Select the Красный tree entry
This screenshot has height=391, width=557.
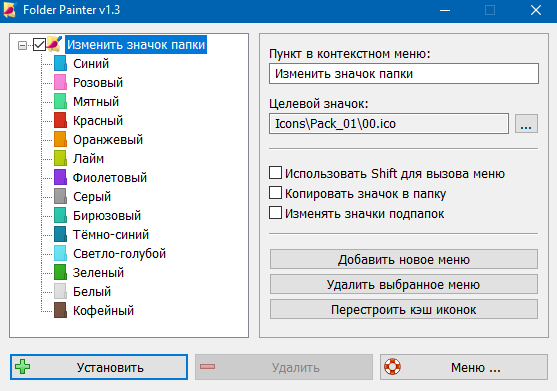(98, 120)
